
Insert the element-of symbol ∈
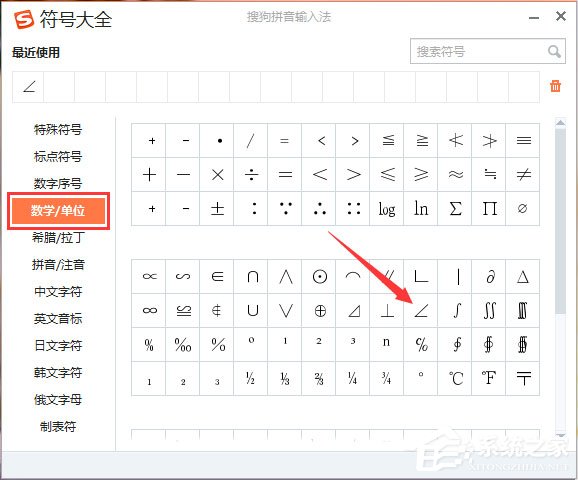point(217,276)
